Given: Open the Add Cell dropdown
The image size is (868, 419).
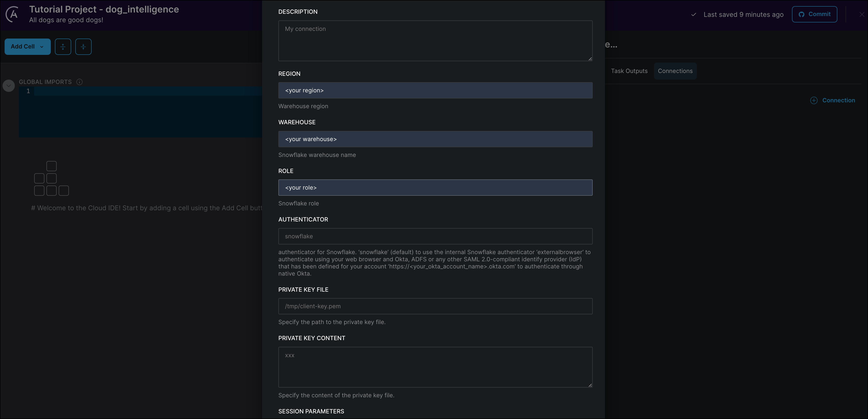Looking at the screenshot, I should (27, 46).
